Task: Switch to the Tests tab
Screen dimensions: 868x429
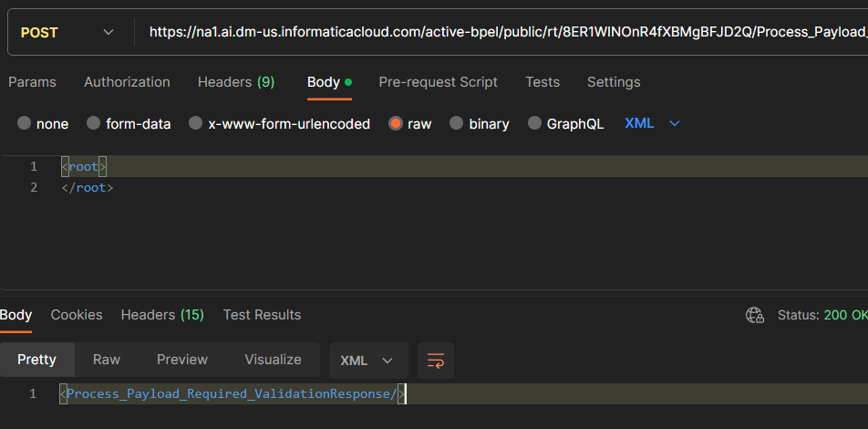Action: (x=542, y=82)
